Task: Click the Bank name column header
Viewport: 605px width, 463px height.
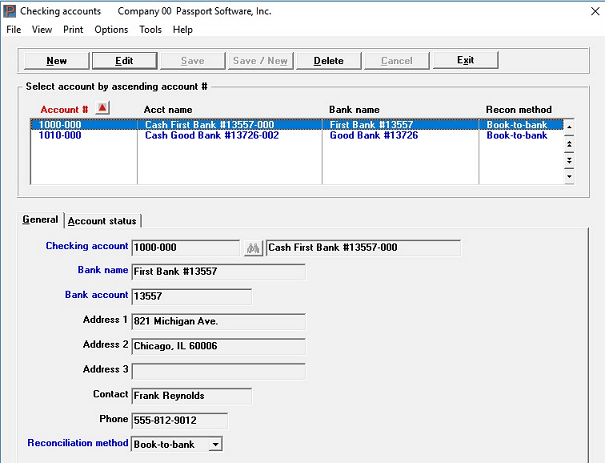Action: coord(354,110)
